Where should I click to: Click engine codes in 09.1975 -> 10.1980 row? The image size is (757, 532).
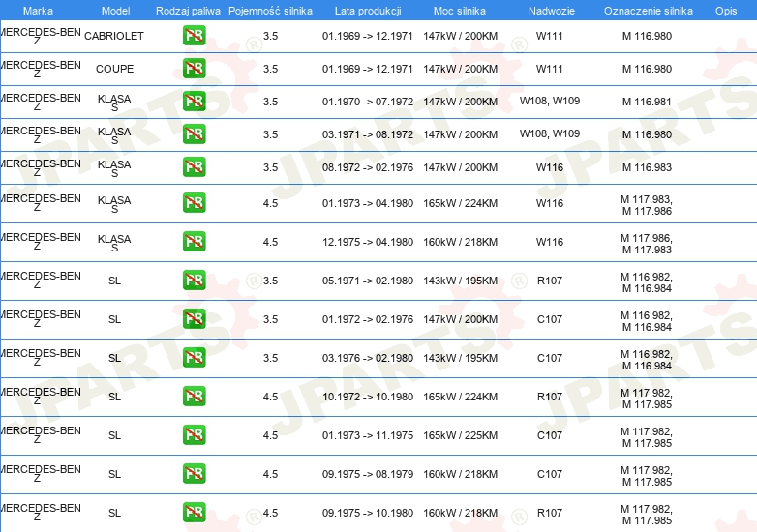click(647, 515)
